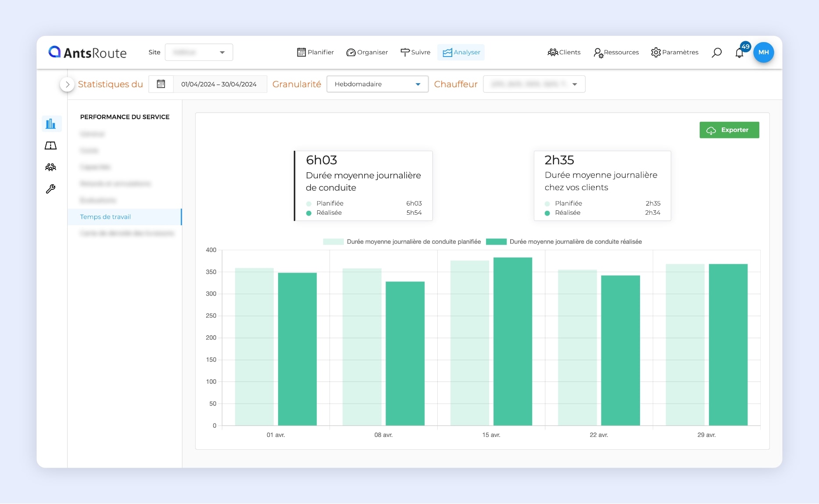Select the bar chart statistics sidebar icon
The height and width of the screenshot is (504, 819).
[51, 124]
